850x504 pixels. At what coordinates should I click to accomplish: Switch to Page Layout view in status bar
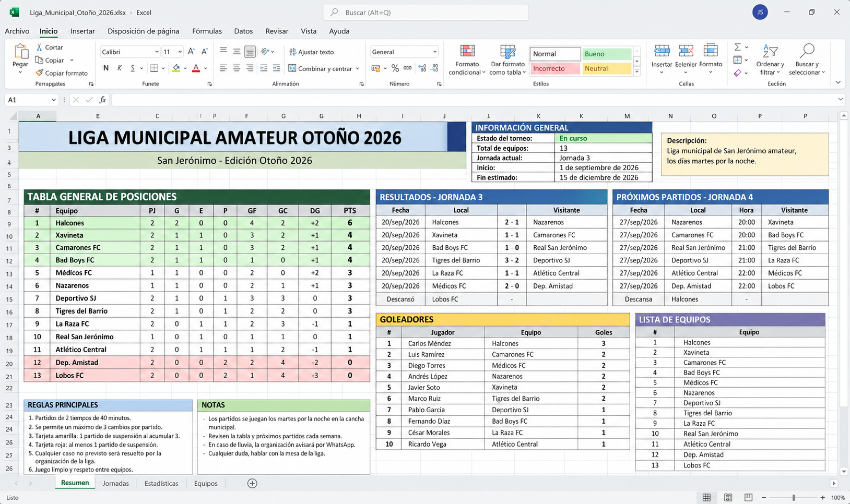point(728,498)
